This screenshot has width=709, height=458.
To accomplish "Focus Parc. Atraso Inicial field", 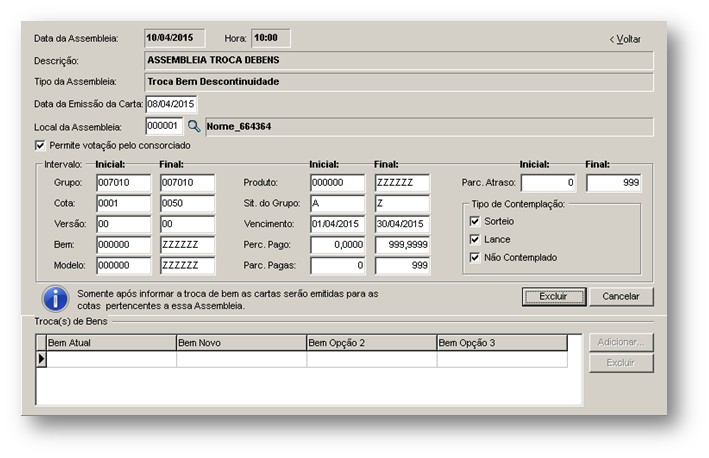I will pyautogui.click(x=548, y=183).
